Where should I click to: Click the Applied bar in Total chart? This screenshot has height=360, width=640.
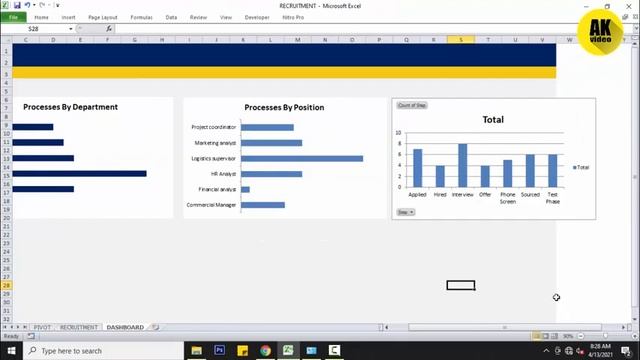pos(418,168)
